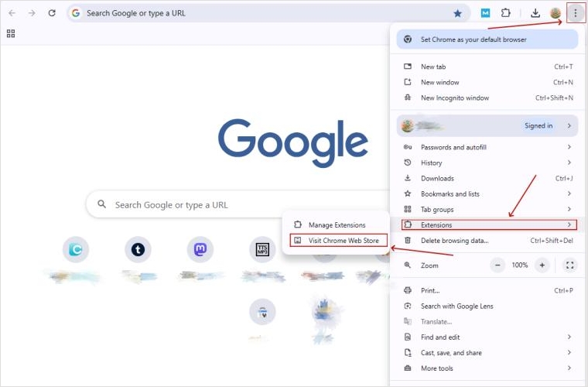Click the forward navigation arrow
Screen dimensions: 588x387
(x=32, y=13)
